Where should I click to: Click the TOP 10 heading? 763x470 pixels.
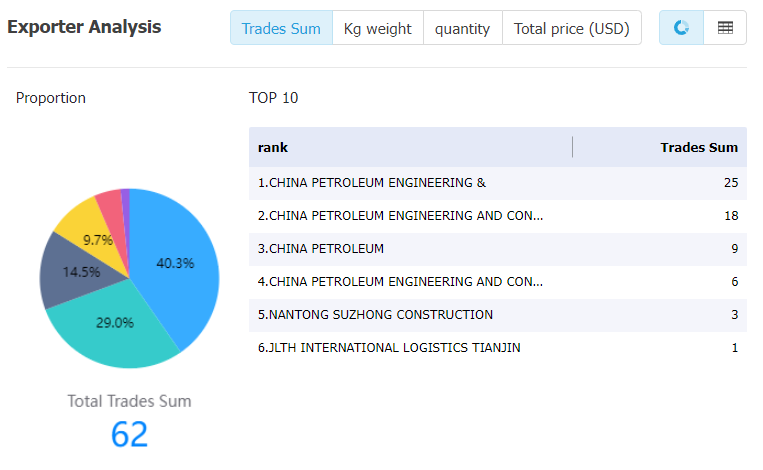pyautogui.click(x=273, y=98)
